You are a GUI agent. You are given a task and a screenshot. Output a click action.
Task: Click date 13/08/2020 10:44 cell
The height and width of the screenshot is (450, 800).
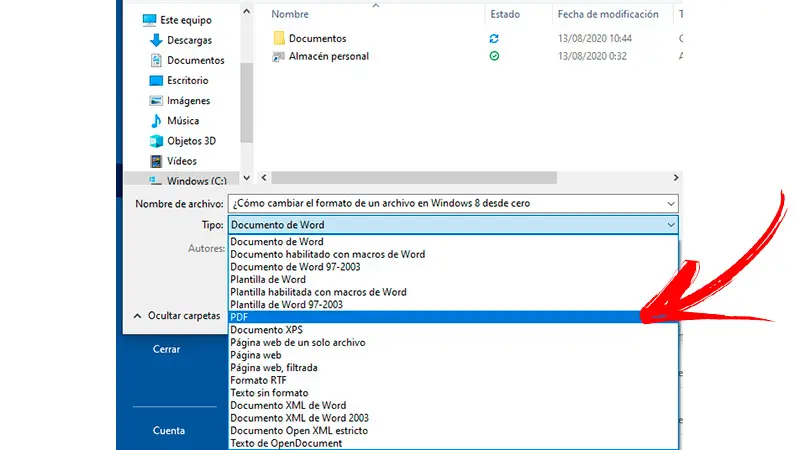point(594,38)
